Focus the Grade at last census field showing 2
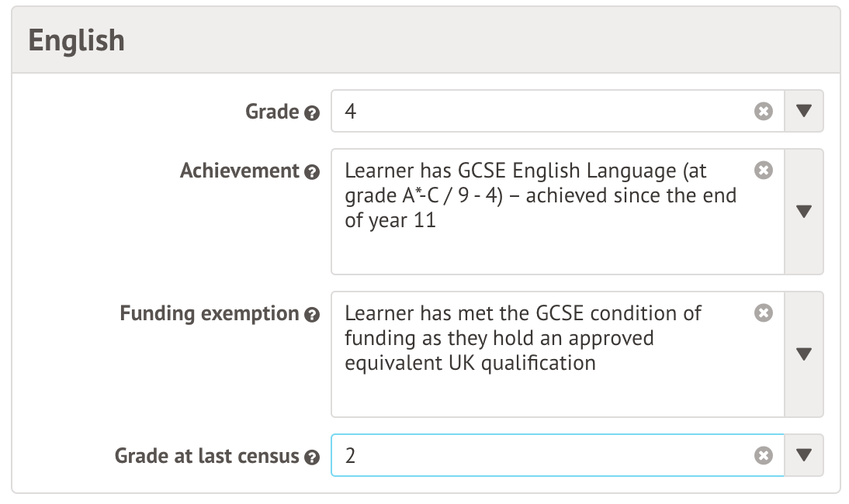The height and width of the screenshot is (504, 849). 543,456
